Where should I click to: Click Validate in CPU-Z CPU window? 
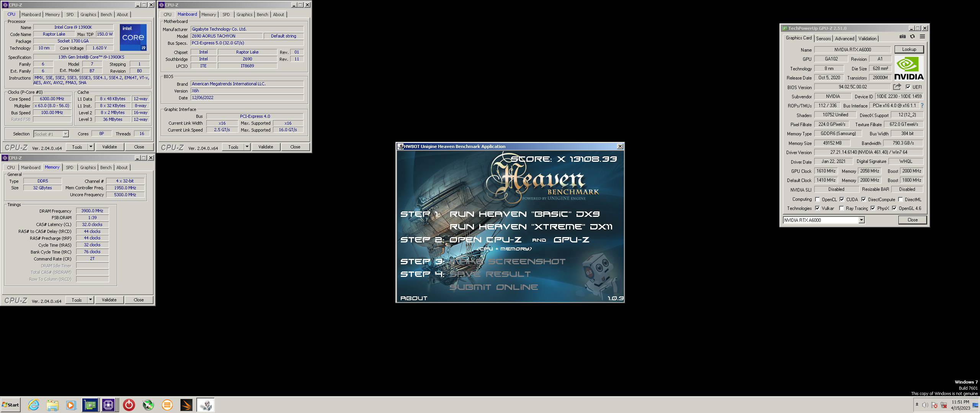pos(109,147)
